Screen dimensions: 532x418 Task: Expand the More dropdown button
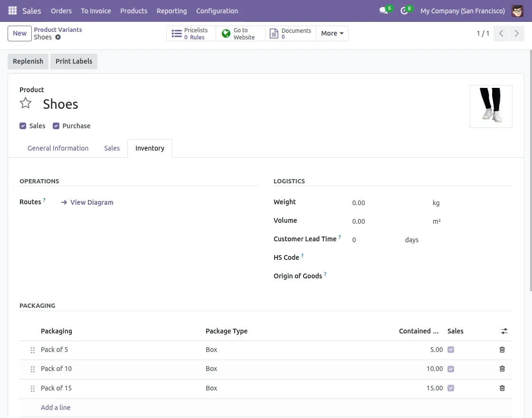[x=332, y=33]
